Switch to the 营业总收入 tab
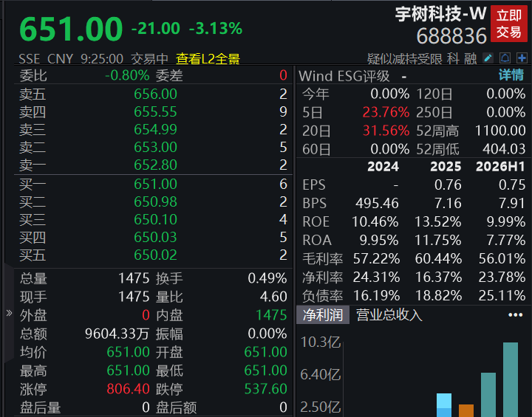The height and width of the screenshot is (417, 532). click(389, 315)
